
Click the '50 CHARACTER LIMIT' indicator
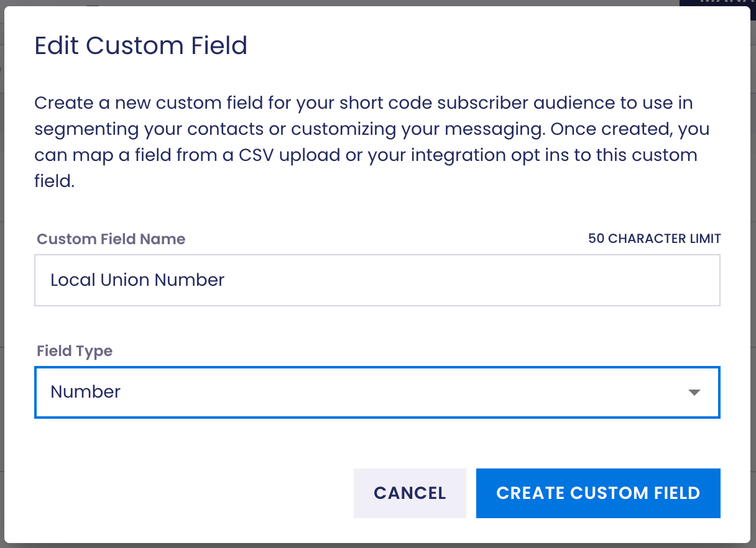pyautogui.click(x=654, y=239)
